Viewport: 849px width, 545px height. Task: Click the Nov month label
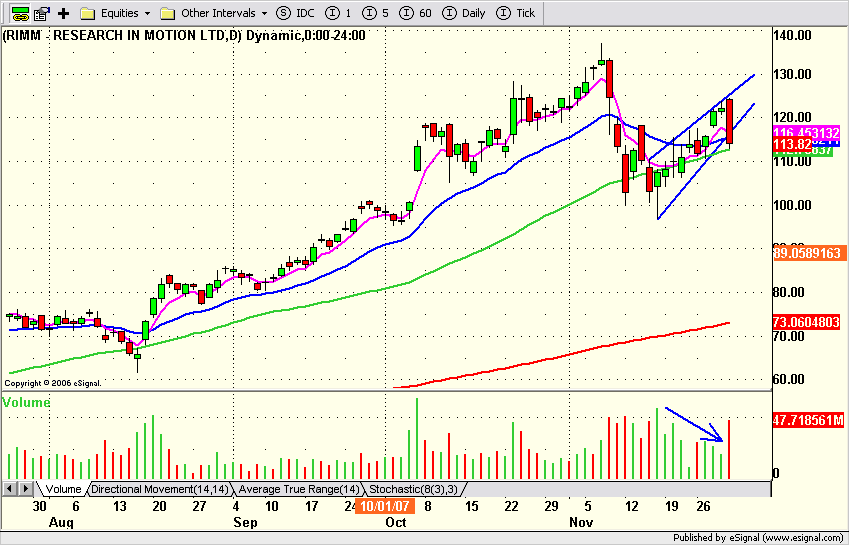point(581,523)
